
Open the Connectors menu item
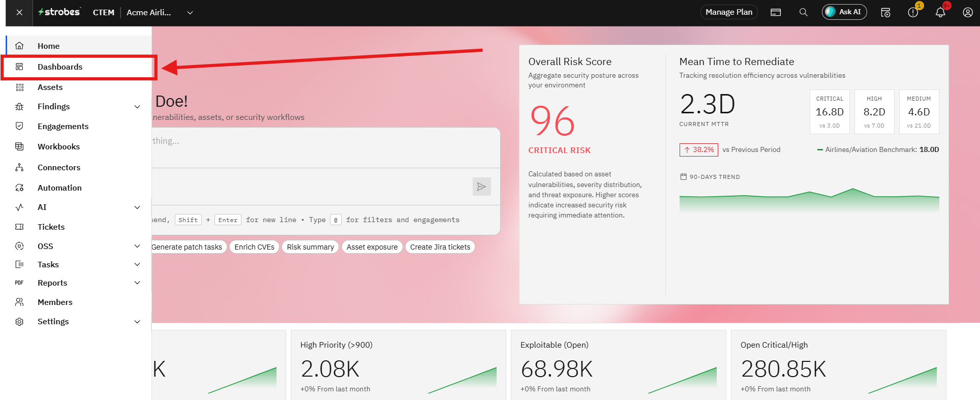coord(59,167)
